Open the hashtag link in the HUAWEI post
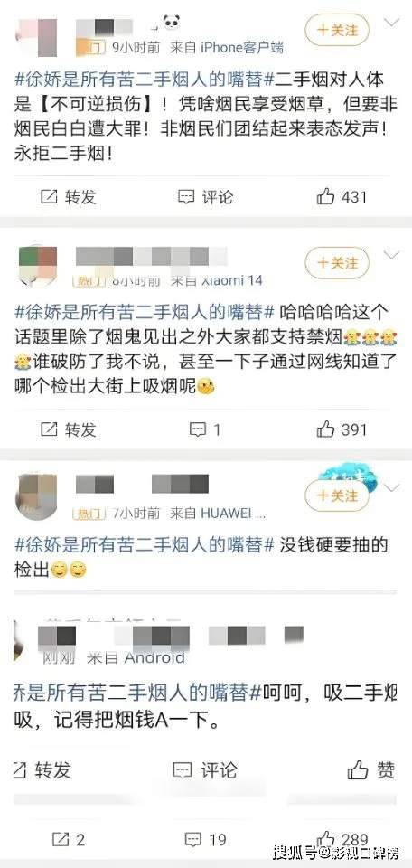The height and width of the screenshot is (868, 412). tap(145, 544)
